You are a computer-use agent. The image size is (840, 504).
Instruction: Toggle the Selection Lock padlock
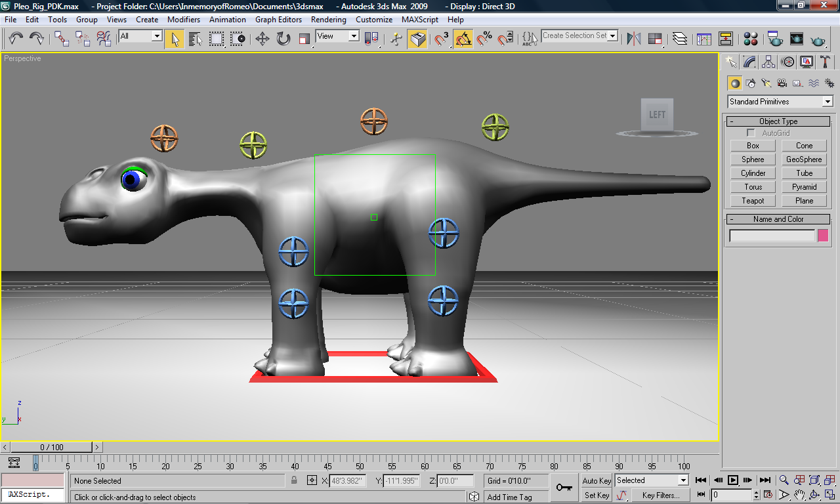click(294, 481)
